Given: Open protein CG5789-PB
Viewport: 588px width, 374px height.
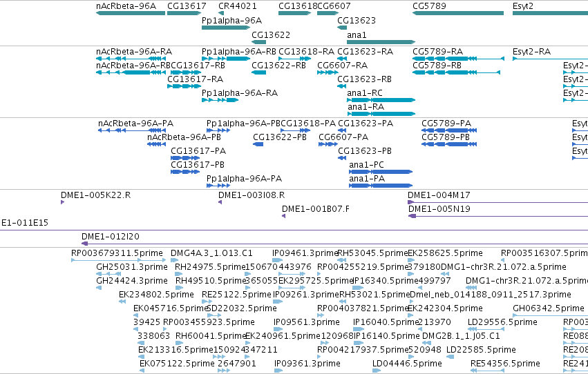Looking at the screenshot, I should (x=449, y=144).
